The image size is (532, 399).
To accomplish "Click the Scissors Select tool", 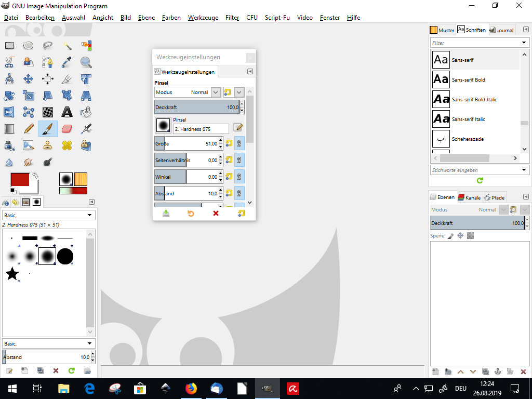I will (x=9, y=62).
